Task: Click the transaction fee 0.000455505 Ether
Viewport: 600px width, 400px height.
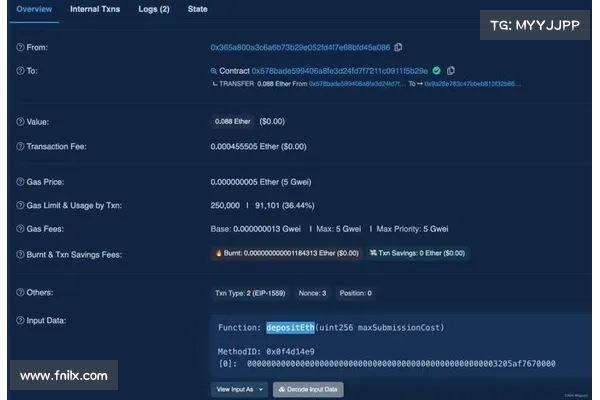Action: tap(258, 147)
